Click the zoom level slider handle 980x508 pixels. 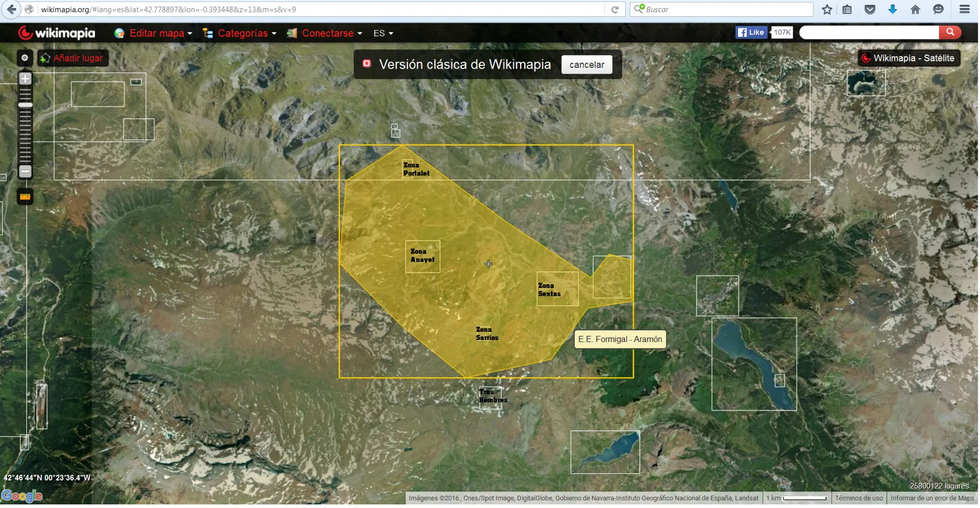tap(25, 105)
